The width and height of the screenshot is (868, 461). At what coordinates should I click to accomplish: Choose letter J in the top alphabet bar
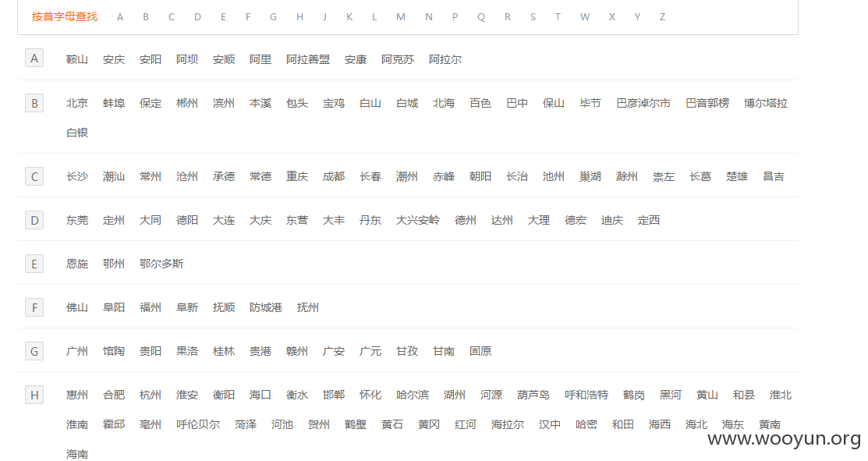(x=324, y=17)
